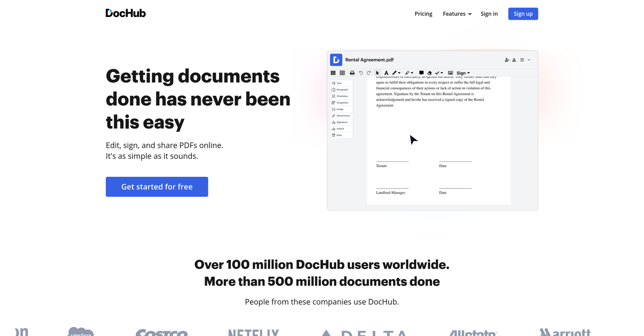Screen dimensions: 644x336
Task: Click the rental agreement paragraph text
Action: pyautogui.click(x=436, y=91)
